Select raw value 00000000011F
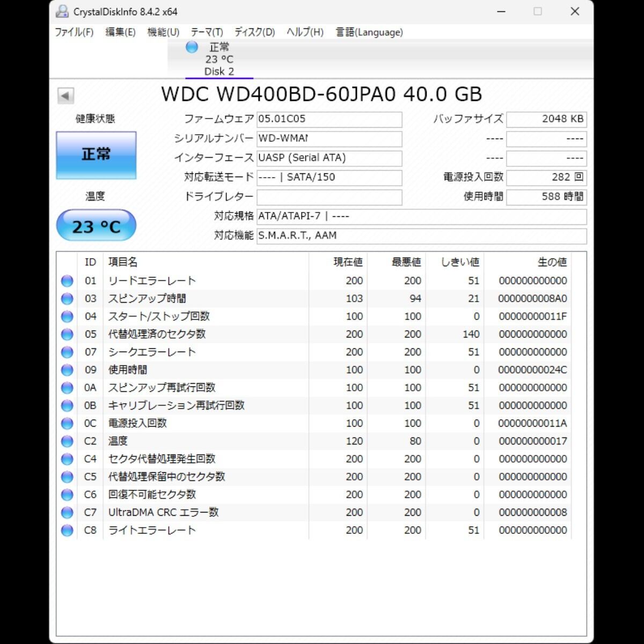644x644 pixels. (x=532, y=316)
